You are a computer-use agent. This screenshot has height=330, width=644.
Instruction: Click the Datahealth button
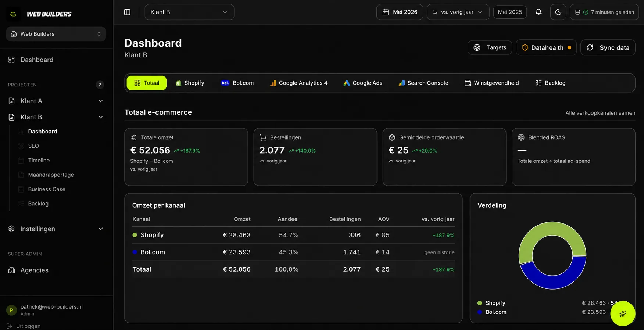(546, 47)
